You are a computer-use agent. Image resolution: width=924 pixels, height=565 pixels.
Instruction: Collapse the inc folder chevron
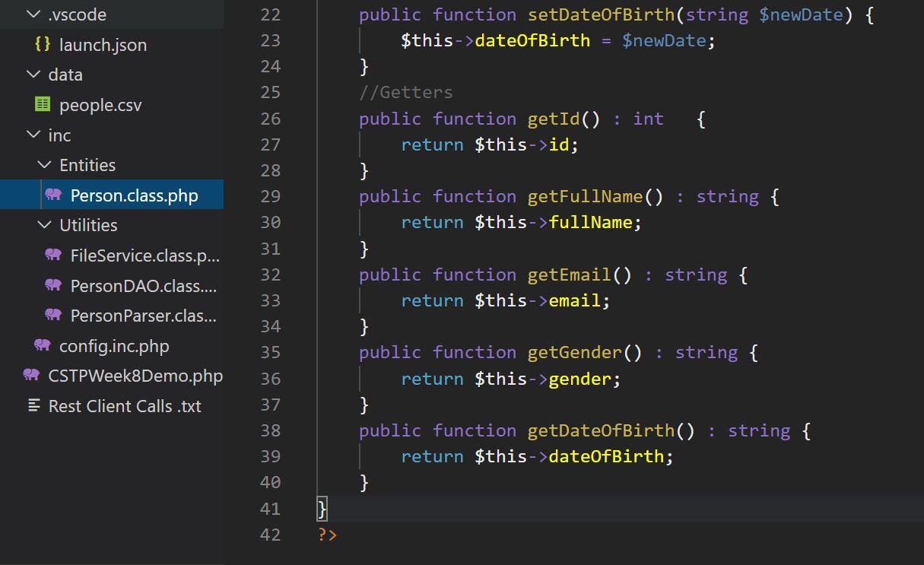click(x=33, y=135)
